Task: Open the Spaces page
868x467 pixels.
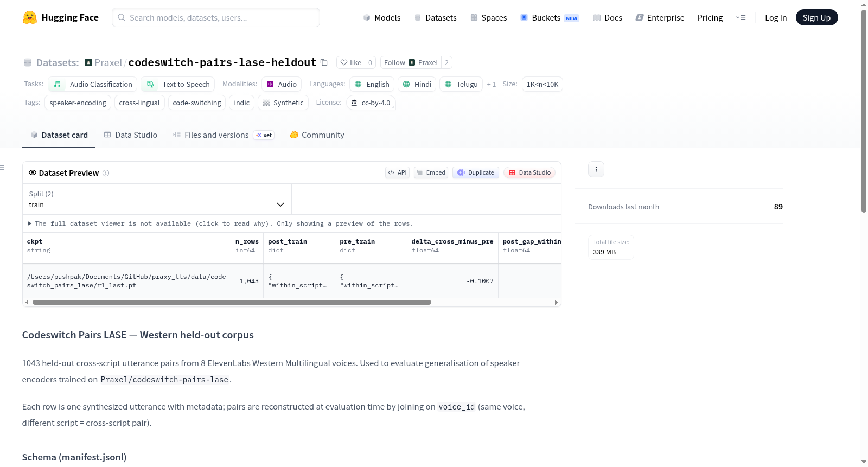Action: [489, 17]
